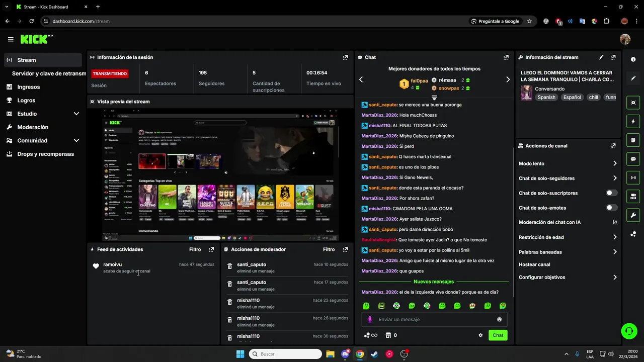Pop out the Acciones de canal panel
The image size is (644, 362).
[x=613, y=146]
